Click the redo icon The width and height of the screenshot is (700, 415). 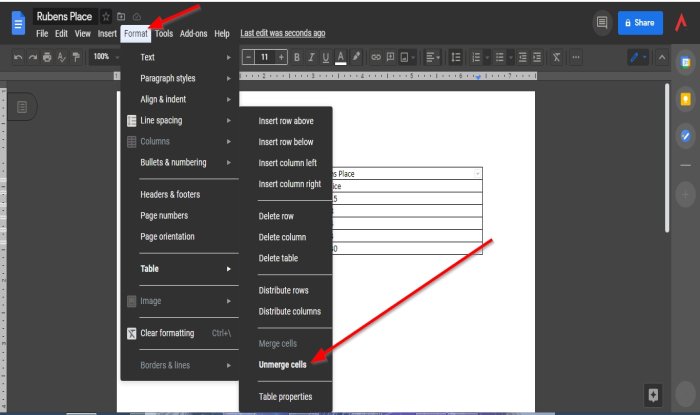[33, 57]
